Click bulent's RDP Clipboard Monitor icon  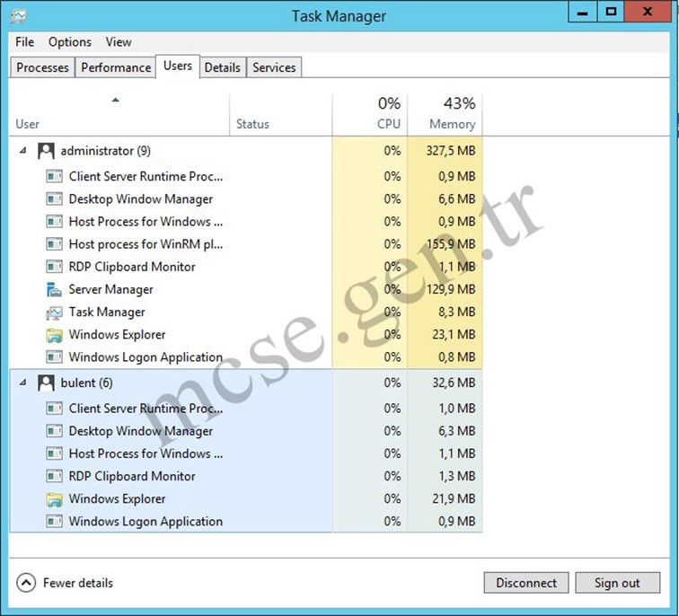[54, 476]
